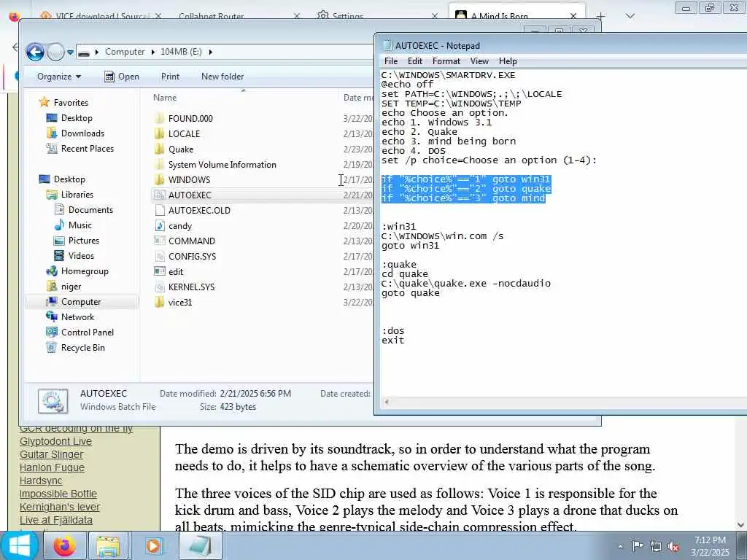Select the LOCALE folder icon
Viewport: 747px width, 560px height.
(160, 134)
